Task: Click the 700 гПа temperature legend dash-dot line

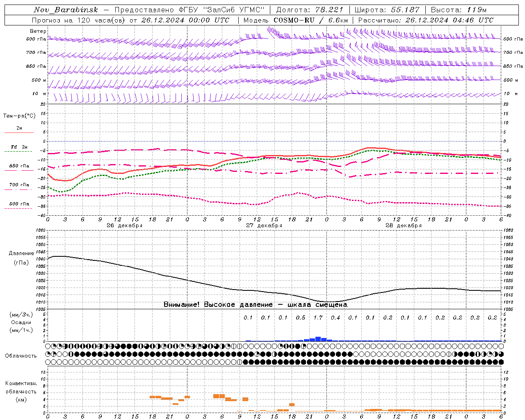Action: (18, 189)
